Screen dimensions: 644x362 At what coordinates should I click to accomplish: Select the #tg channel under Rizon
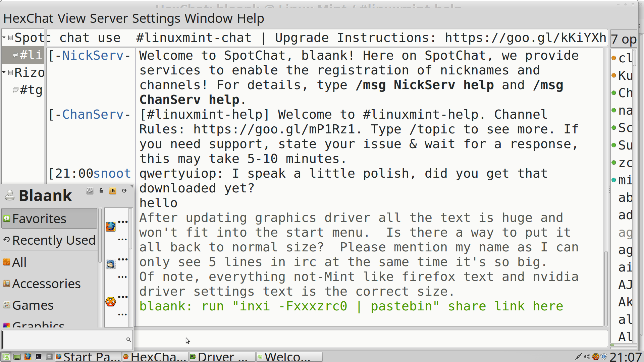tap(31, 90)
